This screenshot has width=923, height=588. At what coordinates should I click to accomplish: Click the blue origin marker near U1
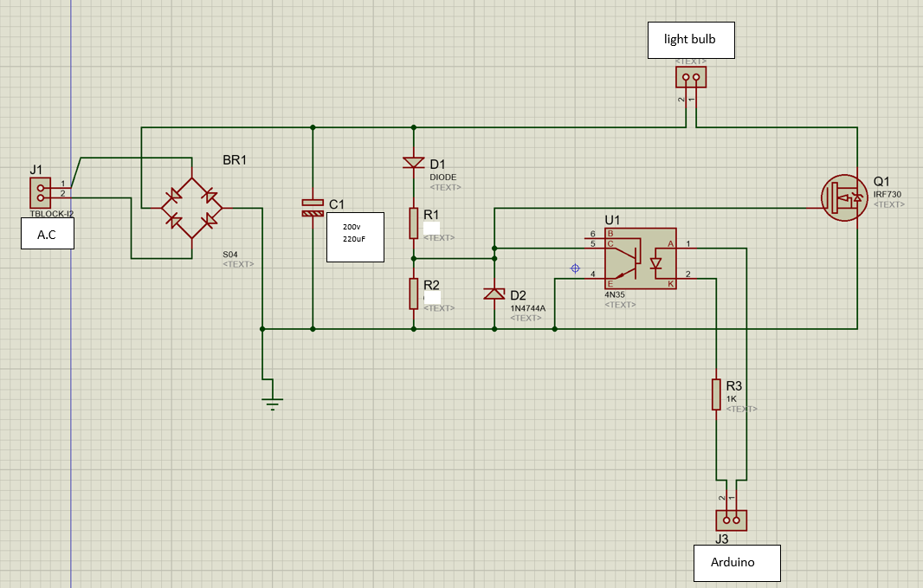573,269
